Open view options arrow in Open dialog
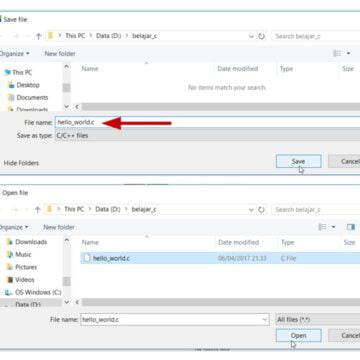Screen dimensions: 360x360 (x=333, y=227)
